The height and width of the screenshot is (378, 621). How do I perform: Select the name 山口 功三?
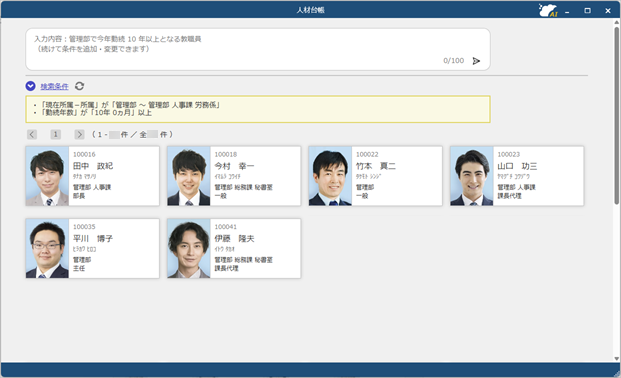pos(517,166)
